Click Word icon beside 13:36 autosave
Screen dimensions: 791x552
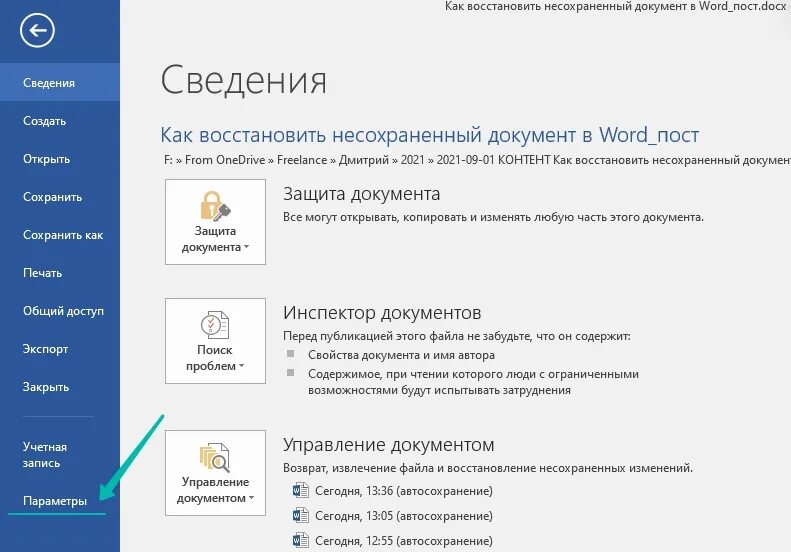[x=301, y=490]
